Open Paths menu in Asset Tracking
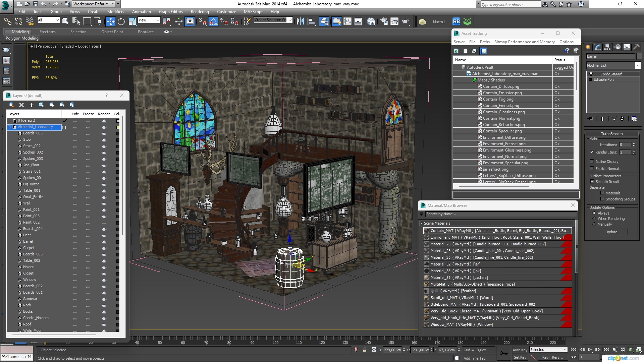The height and width of the screenshot is (362, 644). tap(485, 42)
